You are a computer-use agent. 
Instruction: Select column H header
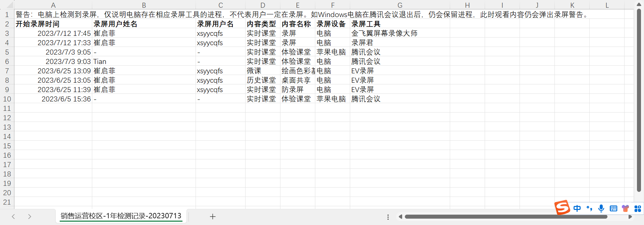[467, 5]
